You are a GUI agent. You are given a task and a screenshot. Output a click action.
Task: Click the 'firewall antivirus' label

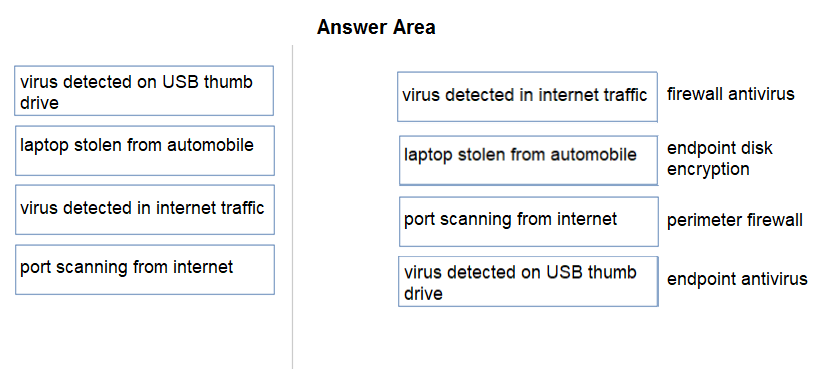(x=730, y=94)
